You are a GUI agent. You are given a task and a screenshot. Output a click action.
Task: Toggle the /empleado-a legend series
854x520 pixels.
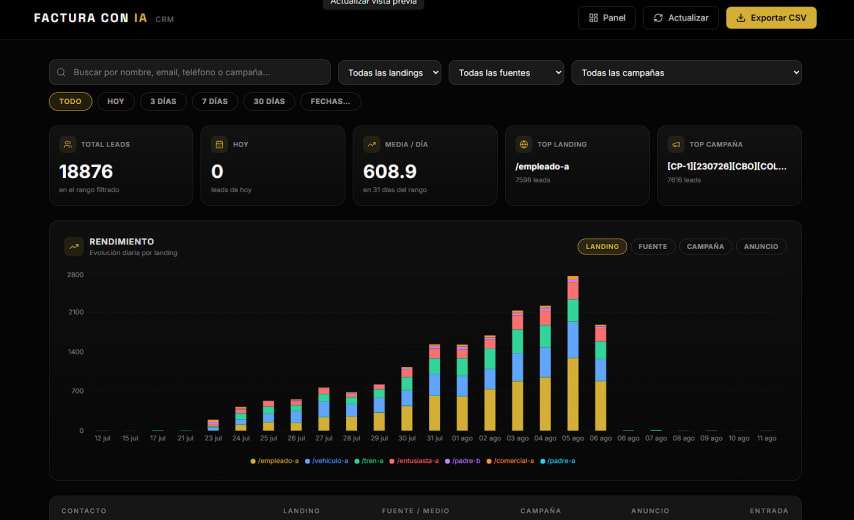click(274, 461)
